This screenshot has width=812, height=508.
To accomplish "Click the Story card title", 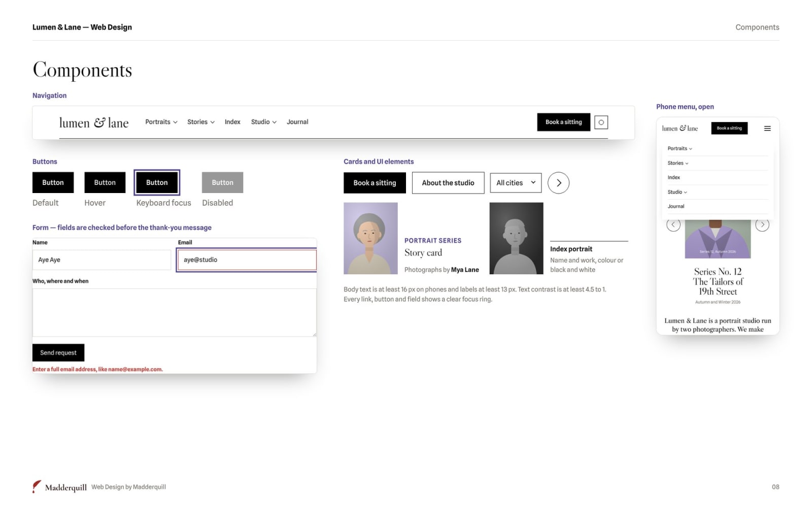I will tap(423, 252).
